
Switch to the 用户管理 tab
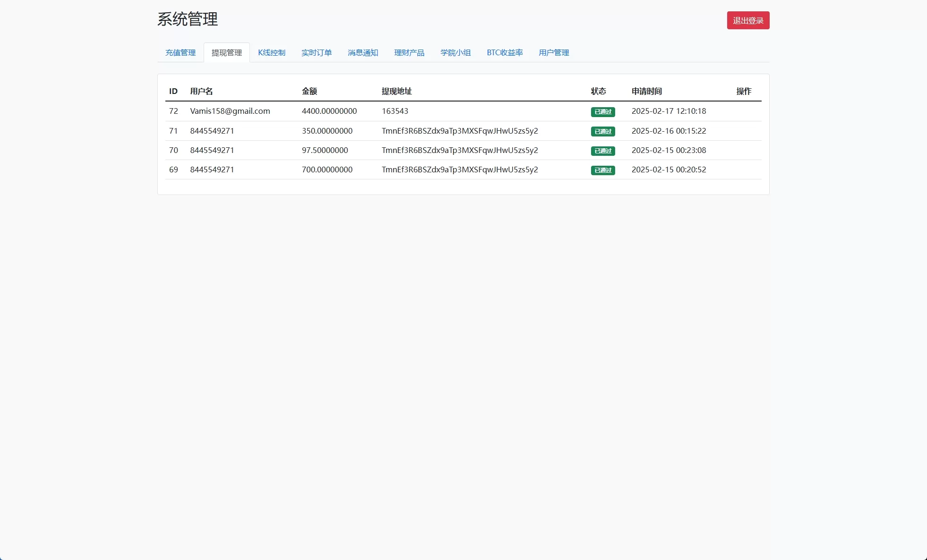(553, 52)
